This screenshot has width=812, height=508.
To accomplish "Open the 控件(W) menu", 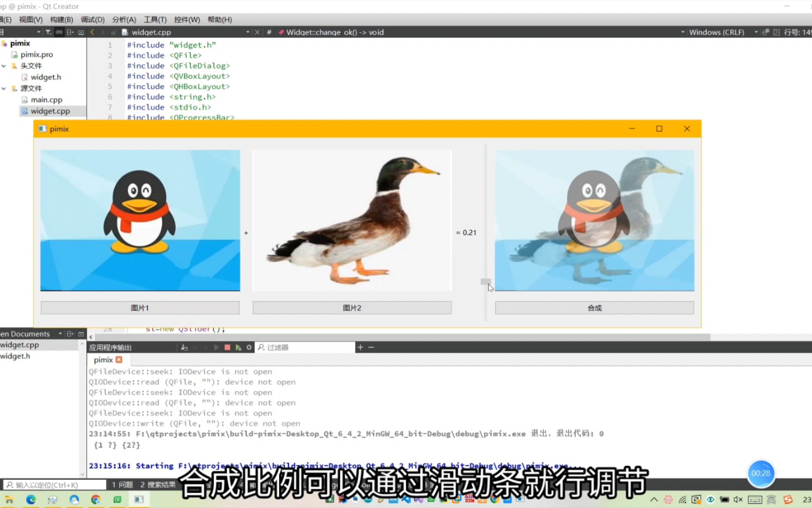I will click(x=187, y=19).
